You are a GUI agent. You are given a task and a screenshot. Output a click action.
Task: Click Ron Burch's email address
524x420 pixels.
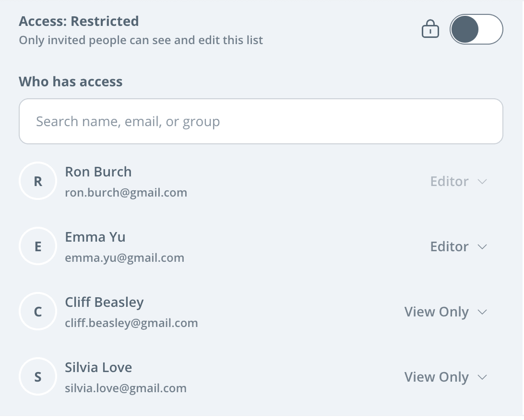coord(126,192)
